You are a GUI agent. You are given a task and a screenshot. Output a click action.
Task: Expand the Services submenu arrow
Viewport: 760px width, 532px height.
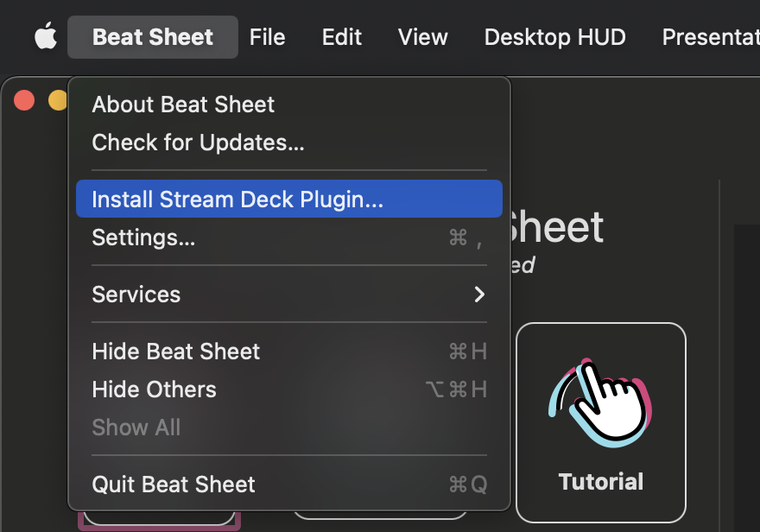pyautogui.click(x=479, y=294)
